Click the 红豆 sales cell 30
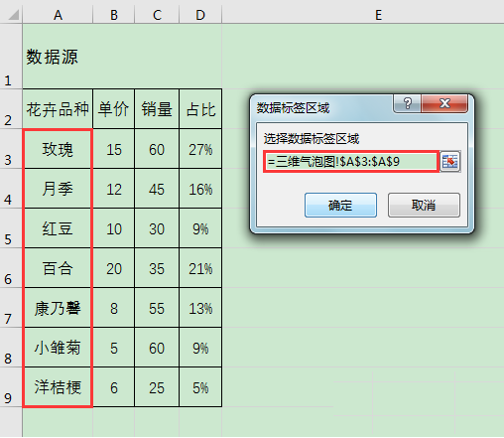The image size is (504, 438). (157, 228)
